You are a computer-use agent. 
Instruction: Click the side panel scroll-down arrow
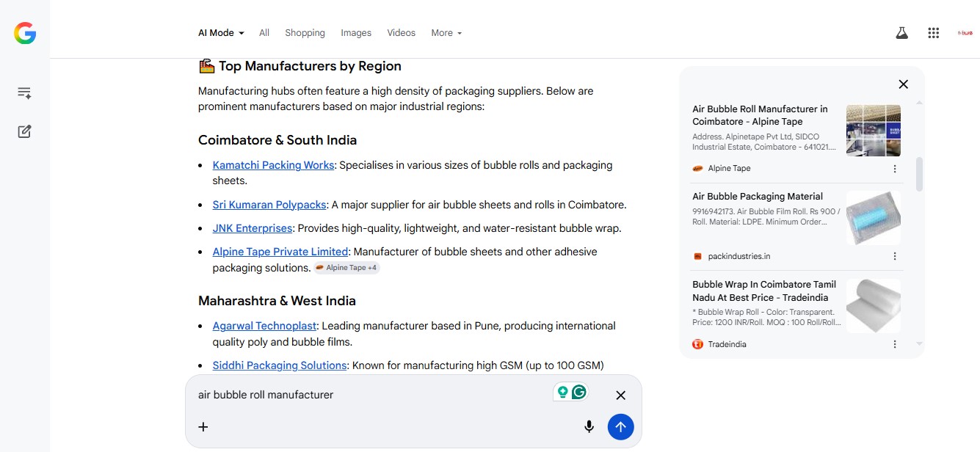pos(920,343)
